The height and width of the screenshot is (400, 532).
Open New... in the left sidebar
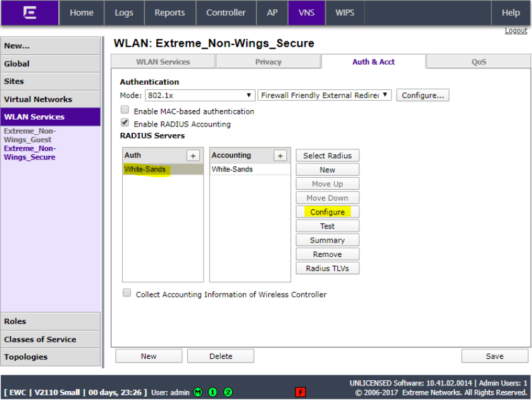point(50,46)
